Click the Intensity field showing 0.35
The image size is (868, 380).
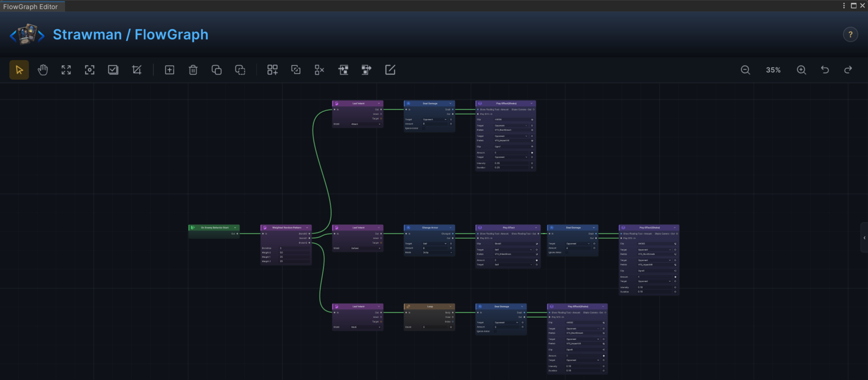pyautogui.click(x=510, y=163)
